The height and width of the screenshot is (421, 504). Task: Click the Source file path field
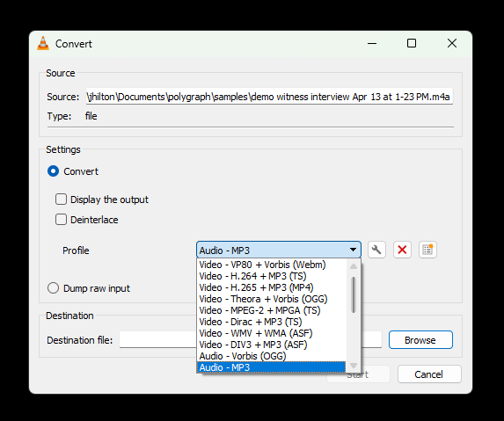269,97
